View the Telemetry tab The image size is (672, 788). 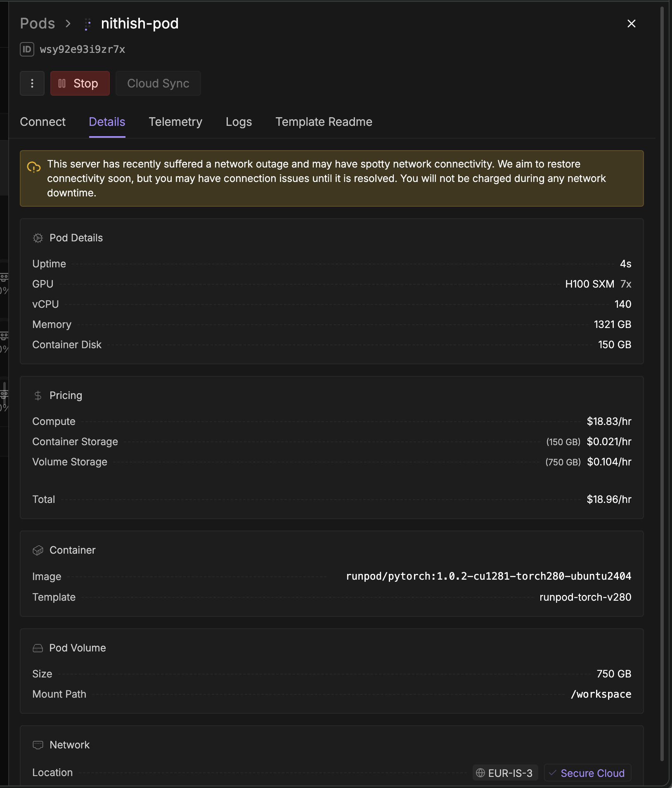[x=175, y=122]
